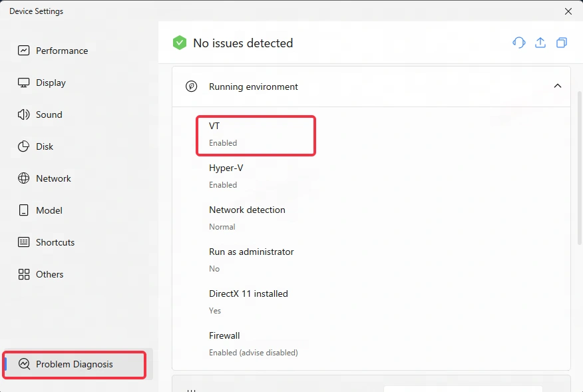The height and width of the screenshot is (392, 583).
Task: Click the Firewall status entry
Action: (x=253, y=343)
